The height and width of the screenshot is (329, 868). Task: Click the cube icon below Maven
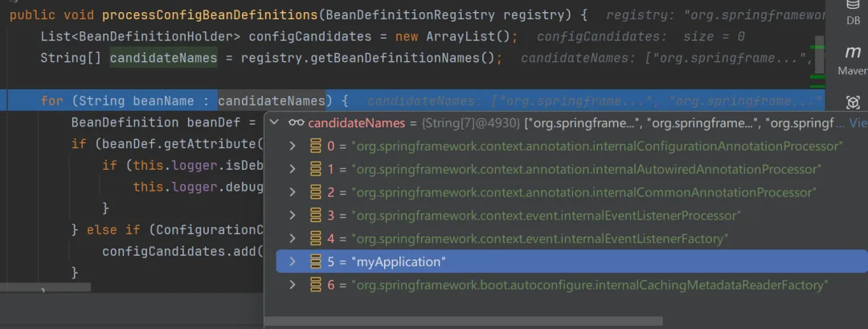853,102
